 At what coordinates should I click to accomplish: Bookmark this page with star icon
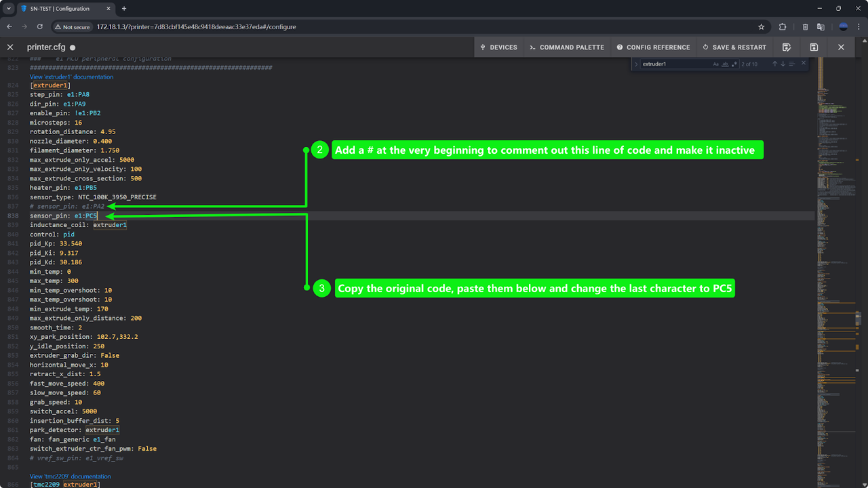762,27
